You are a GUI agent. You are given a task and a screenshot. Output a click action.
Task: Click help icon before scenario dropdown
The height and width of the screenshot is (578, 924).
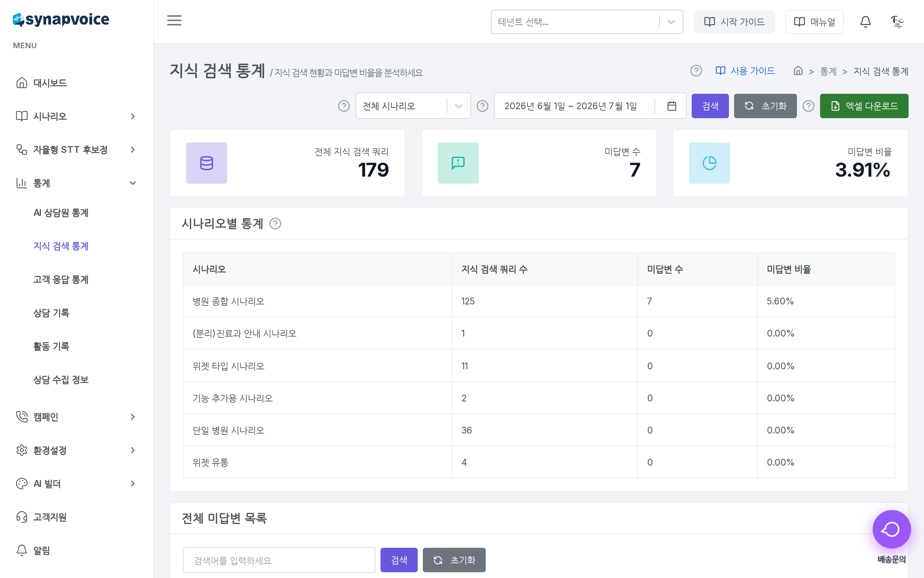pyautogui.click(x=344, y=106)
